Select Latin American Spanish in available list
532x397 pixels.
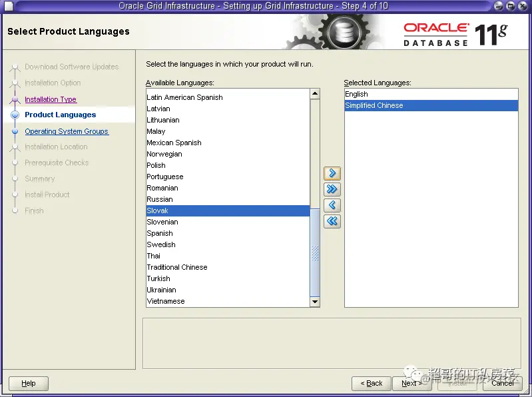tap(228, 97)
